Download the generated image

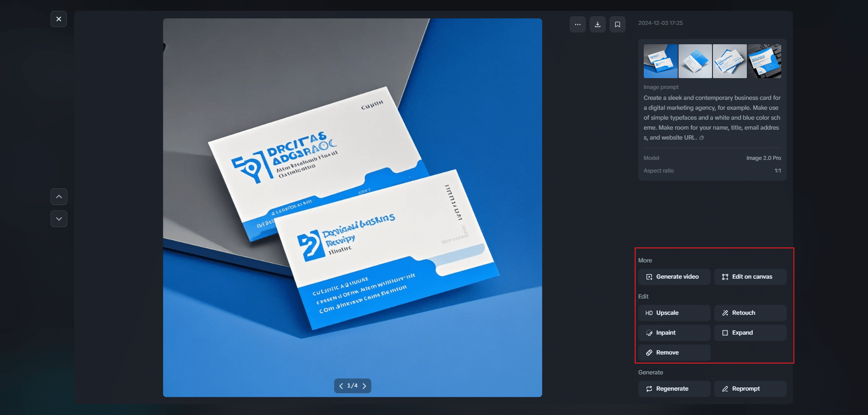point(597,24)
